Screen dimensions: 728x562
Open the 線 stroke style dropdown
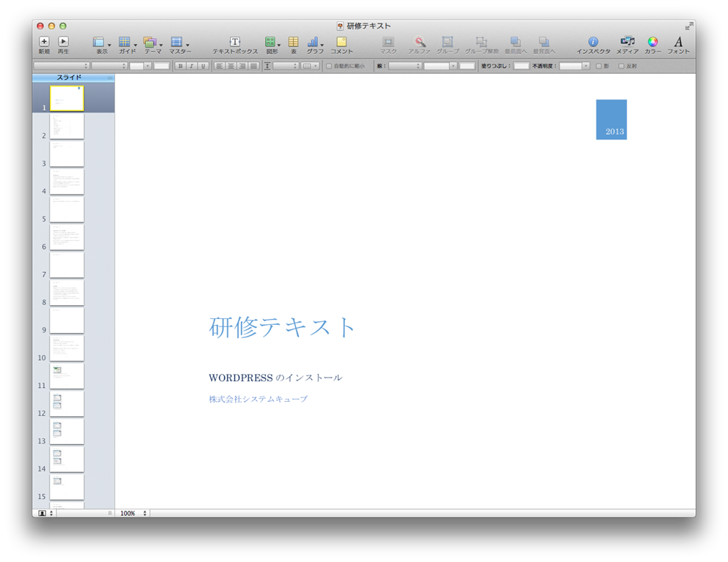[405, 66]
